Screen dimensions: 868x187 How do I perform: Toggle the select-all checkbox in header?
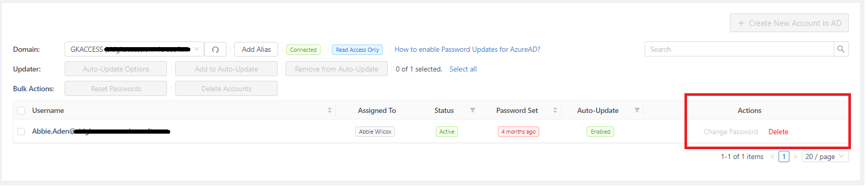click(x=21, y=110)
